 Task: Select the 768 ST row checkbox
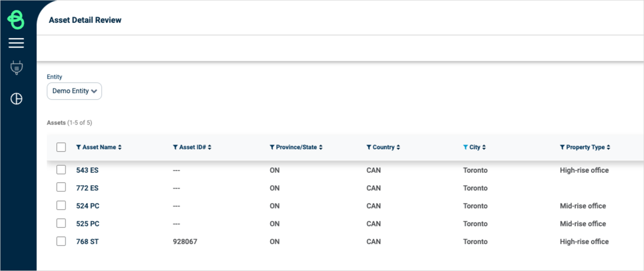point(61,241)
